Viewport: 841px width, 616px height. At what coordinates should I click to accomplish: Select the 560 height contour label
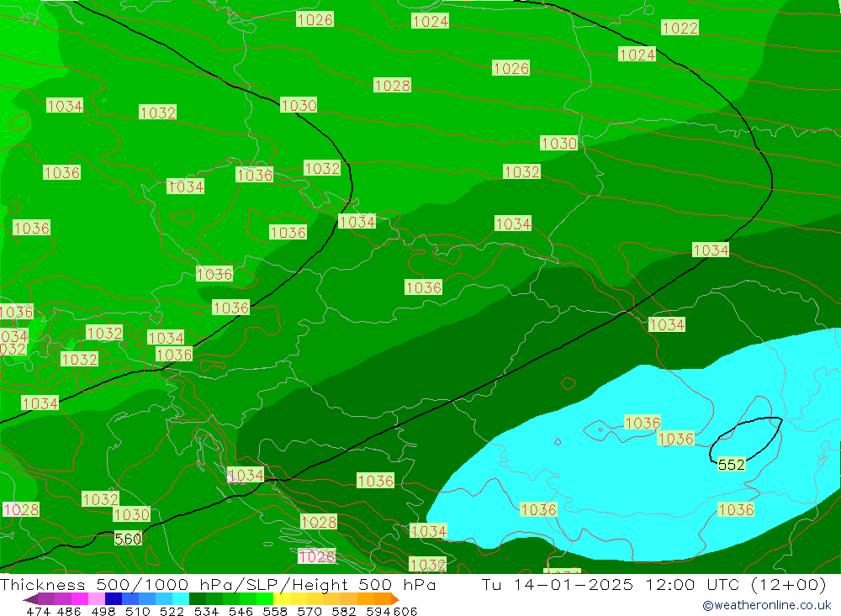(128, 539)
